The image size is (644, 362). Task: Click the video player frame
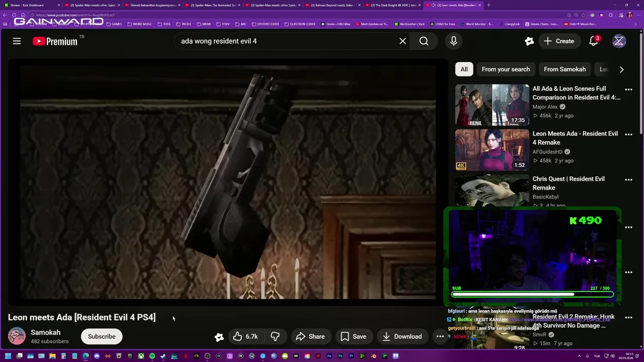click(x=228, y=181)
